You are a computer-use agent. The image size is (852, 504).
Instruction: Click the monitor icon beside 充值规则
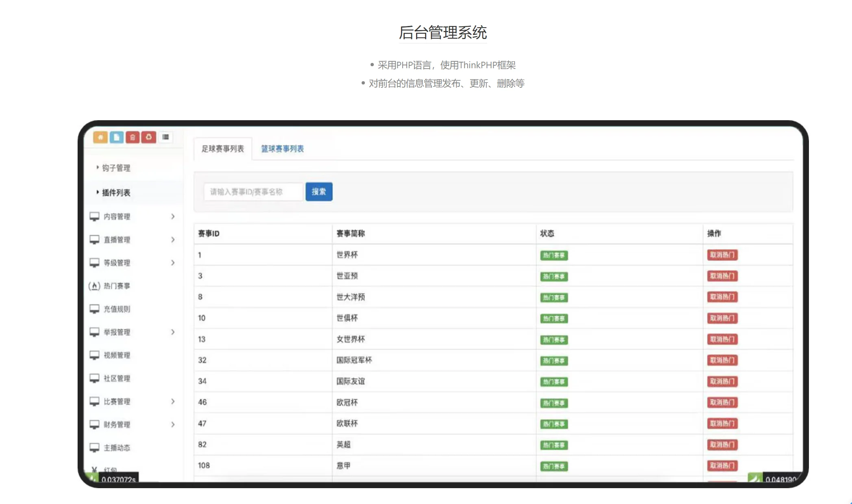point(94,309)
